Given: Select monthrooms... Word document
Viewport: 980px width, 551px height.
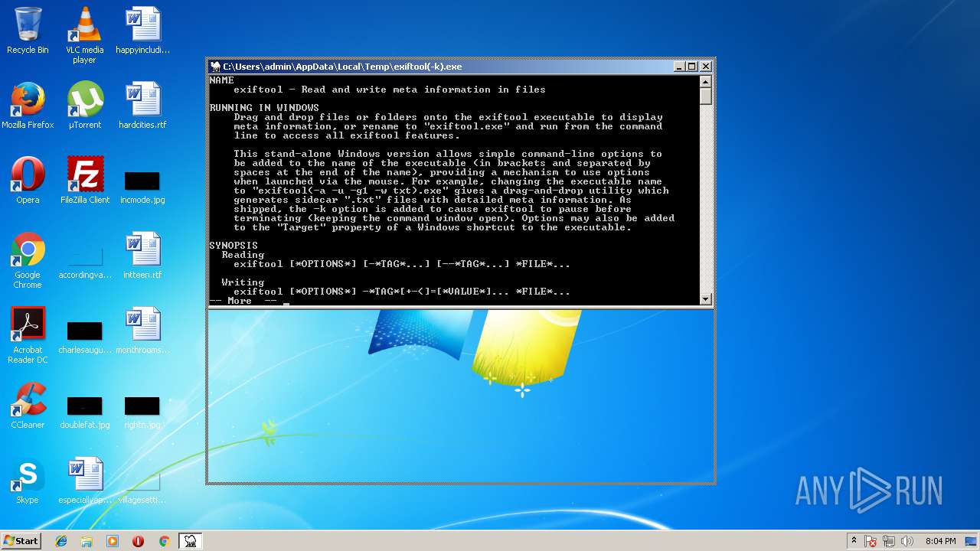Looking at the screenshot, I should (142, 331).
